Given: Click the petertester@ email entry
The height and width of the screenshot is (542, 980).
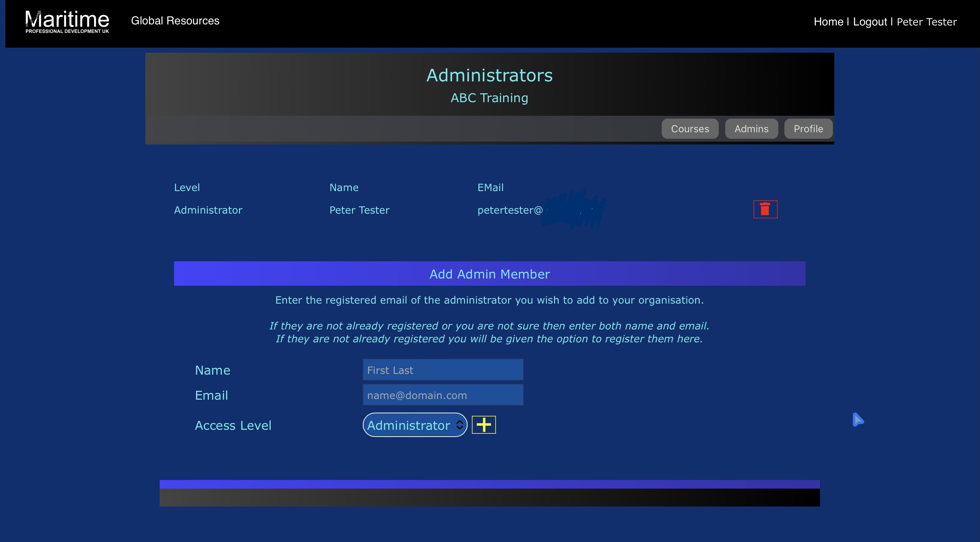Looking at the screenshot, I should (x=510, y=210).
